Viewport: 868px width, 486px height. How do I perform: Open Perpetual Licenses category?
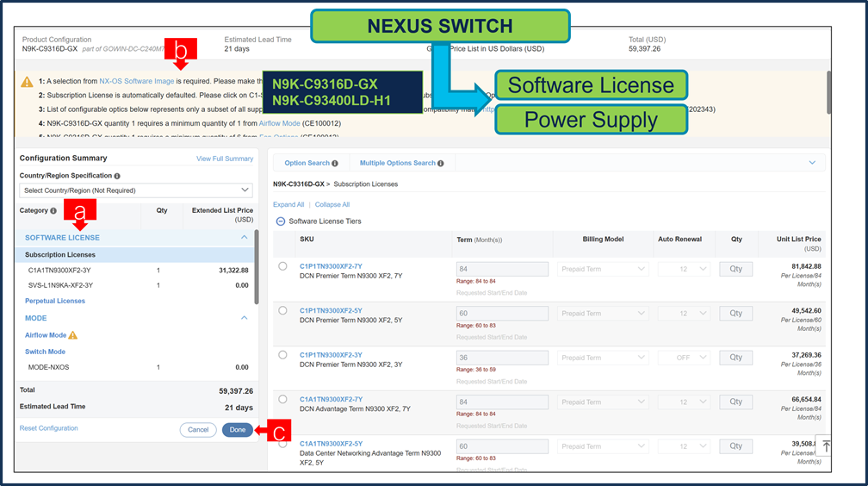pyautogui.click(x=55, y=301)
